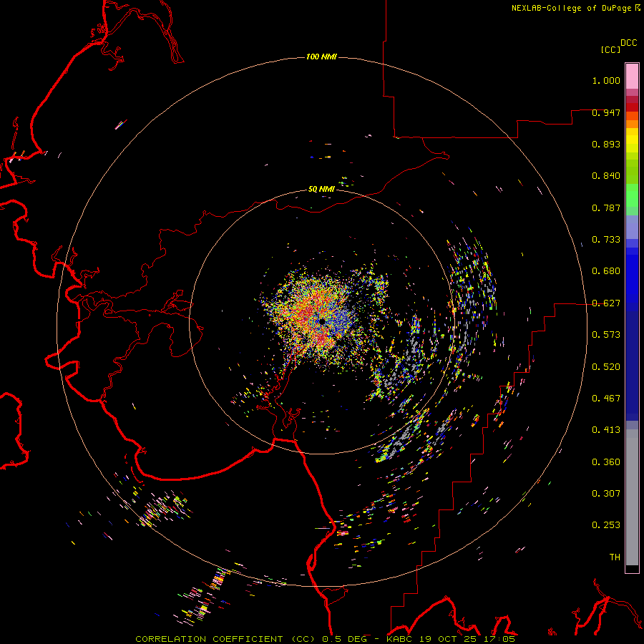Select the 0.307 color scale value
The image size is (644, 644).
[606, 494]
